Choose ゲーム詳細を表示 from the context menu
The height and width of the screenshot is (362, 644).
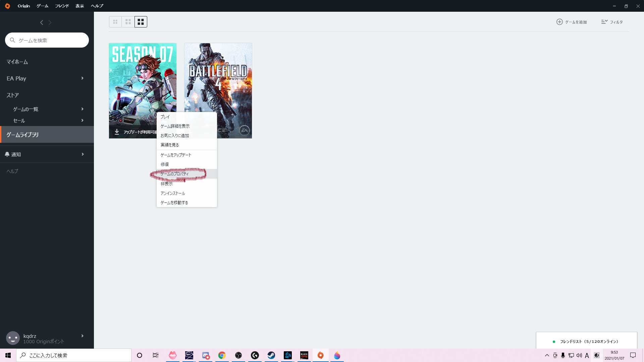[187, 126]
